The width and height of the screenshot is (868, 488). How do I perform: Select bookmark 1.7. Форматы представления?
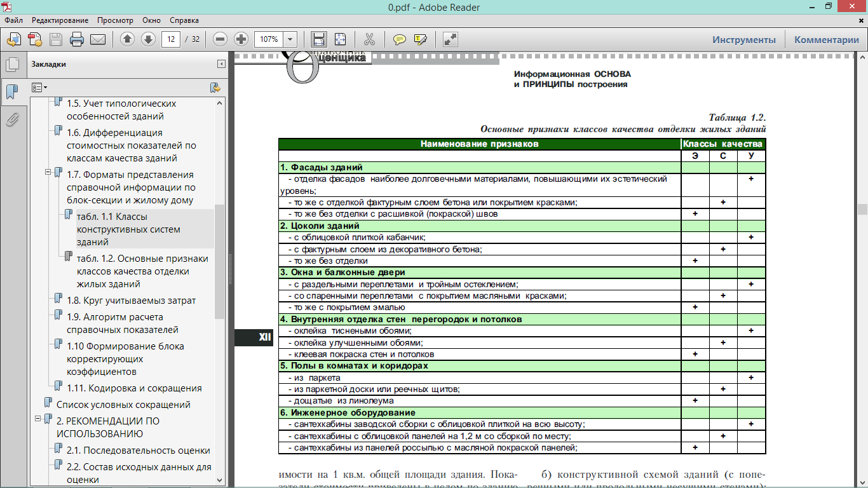click(132, 187)
